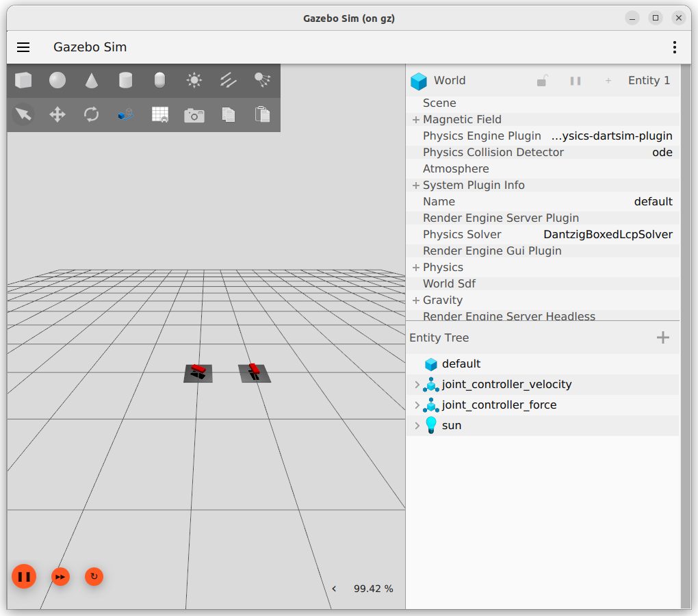The width and height of the screenshot is (698, 616).
Task: Expand the Magnetic Field component
Action: click(x=416, y=120)
